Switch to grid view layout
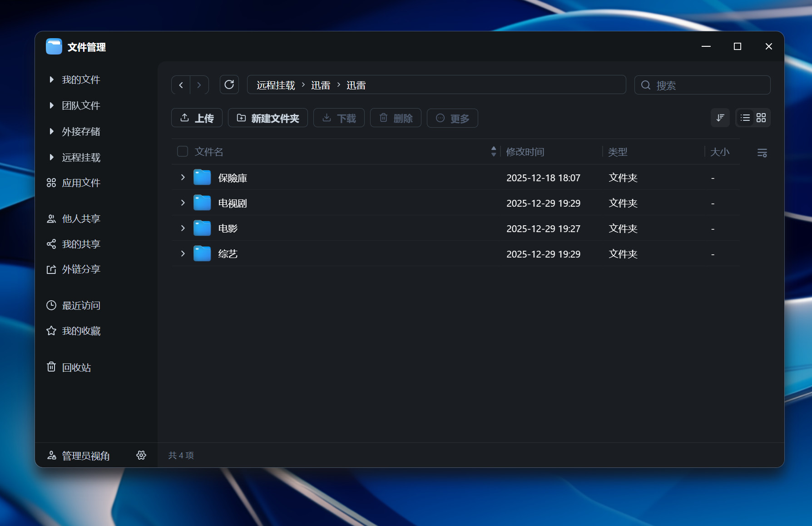 761,118
